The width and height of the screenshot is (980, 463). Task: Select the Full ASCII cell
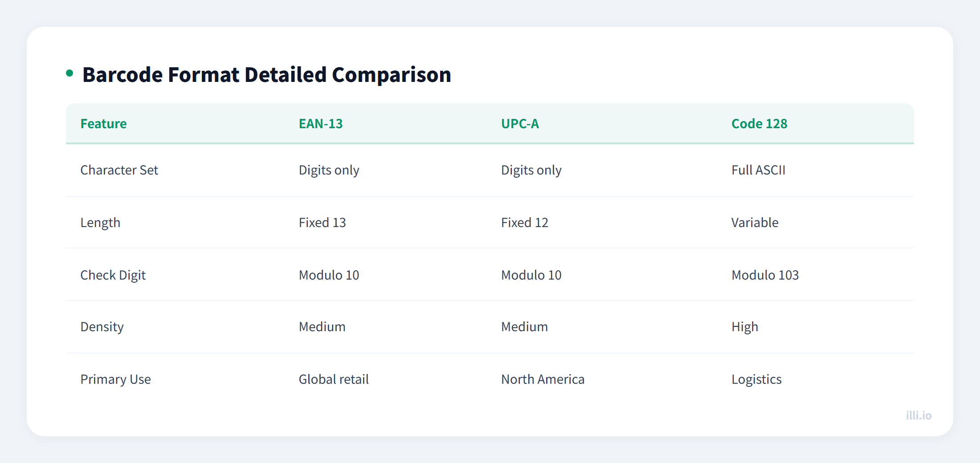(x=758, y=170)
